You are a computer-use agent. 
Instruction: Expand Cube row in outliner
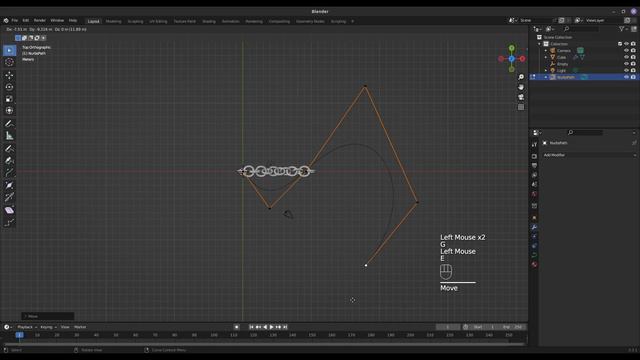546,57
